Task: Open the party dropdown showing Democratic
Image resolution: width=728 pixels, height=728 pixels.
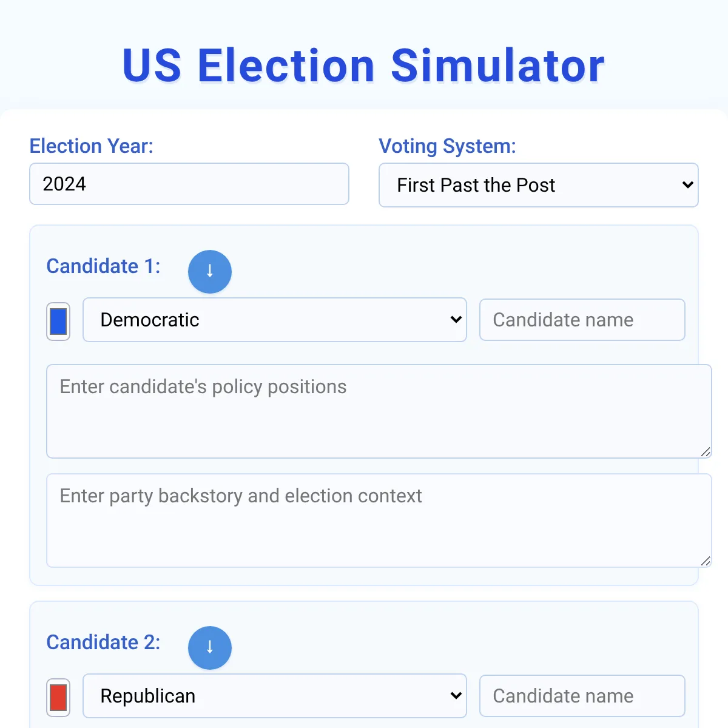Action: [274, 320]
